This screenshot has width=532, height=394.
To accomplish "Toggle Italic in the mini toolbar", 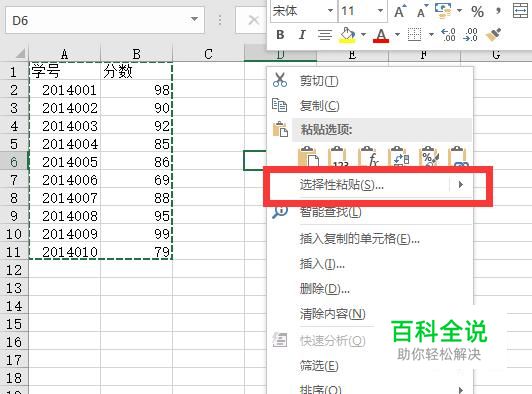I will pos(302,35).
